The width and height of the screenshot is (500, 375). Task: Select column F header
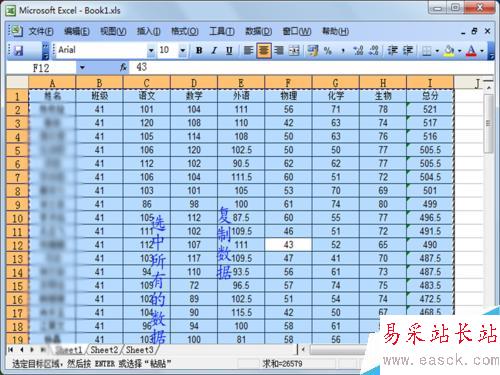288,82
